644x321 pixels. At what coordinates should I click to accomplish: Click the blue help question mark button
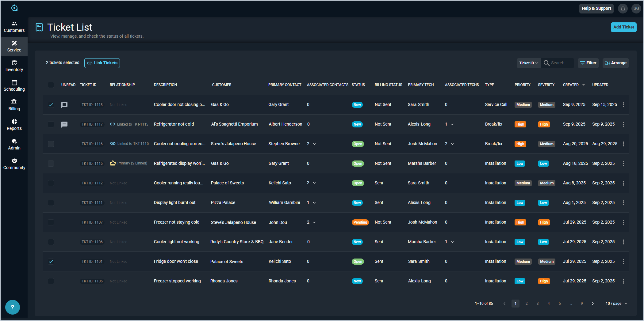13,307
